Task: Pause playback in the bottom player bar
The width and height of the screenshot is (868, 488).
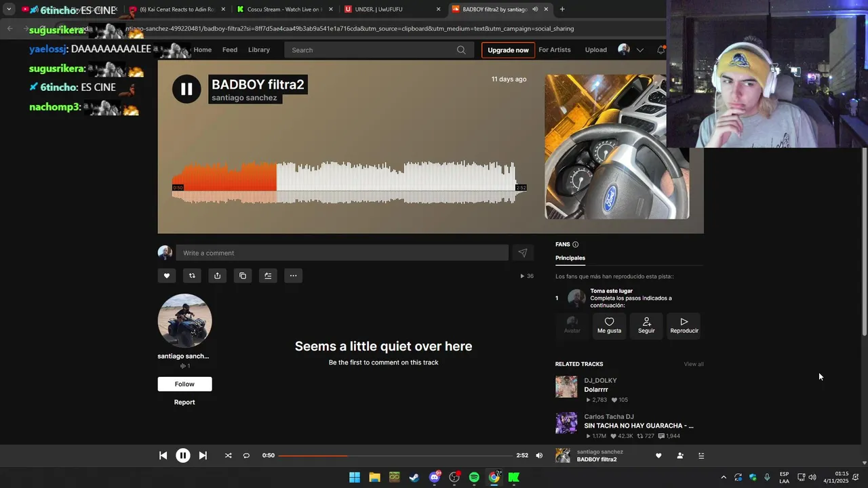Action: coord(183,455)
